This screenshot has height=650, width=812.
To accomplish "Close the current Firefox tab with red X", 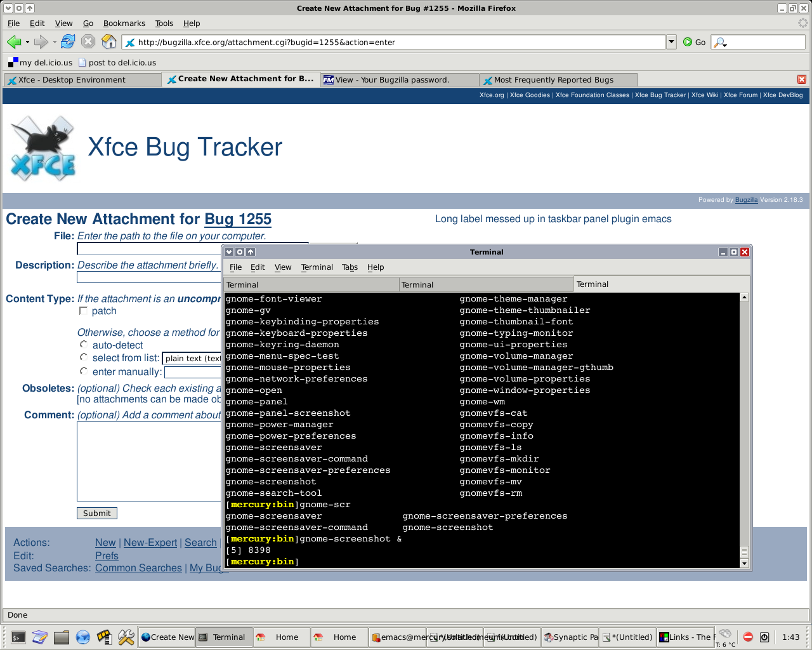I will coord(802,79).
